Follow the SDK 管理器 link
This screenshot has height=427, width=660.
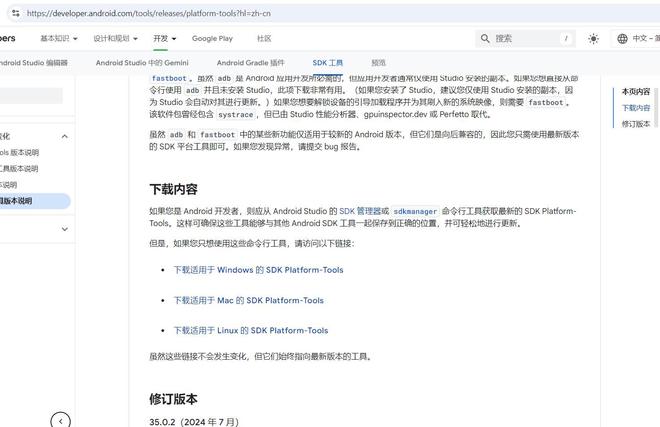pyautogui.click(x=360, y=211)
